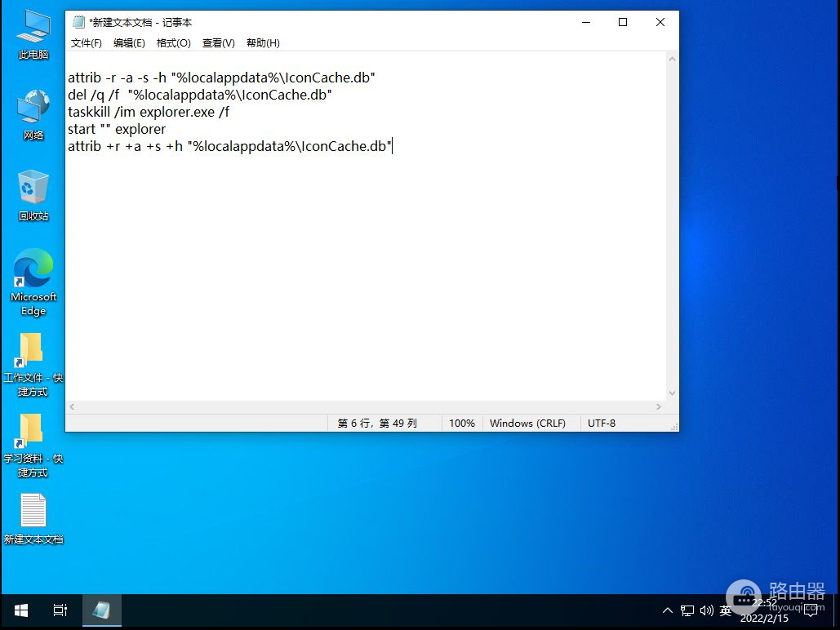
Task: Click the line 'taskkill /im explorer.exe /f'
Action: click(x=149, y=112)
